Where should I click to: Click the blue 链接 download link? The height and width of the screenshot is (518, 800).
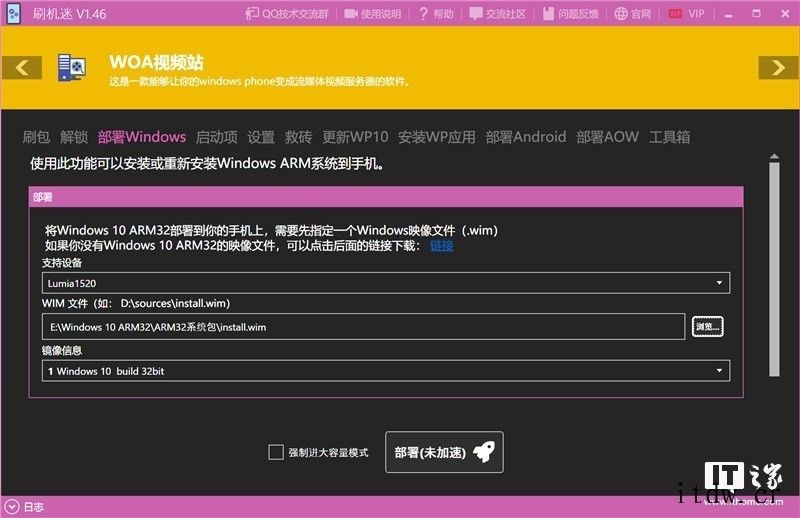442,246
